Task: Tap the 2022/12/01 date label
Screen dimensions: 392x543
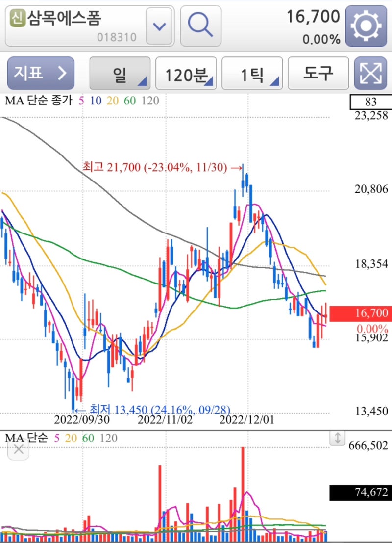Action: [247, 420]
